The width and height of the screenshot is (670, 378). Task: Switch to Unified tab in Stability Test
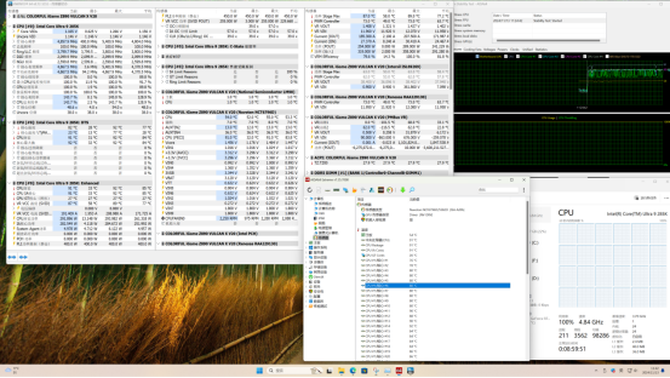[x=527, y=50]
